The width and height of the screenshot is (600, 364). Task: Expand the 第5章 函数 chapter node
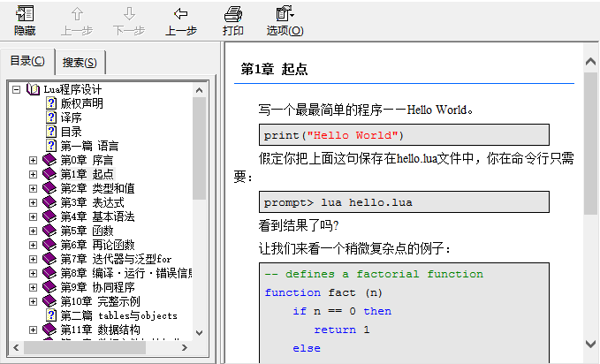pos(33,231)
